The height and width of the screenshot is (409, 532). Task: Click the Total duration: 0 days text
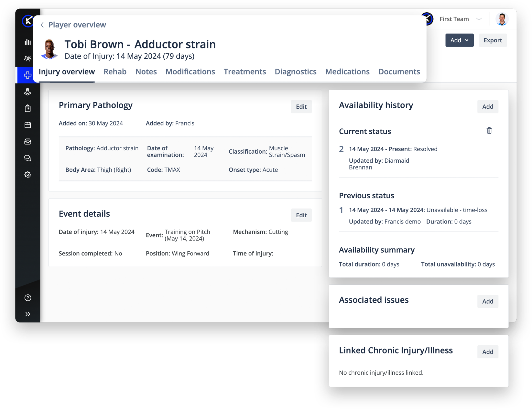tap(369, 264)
